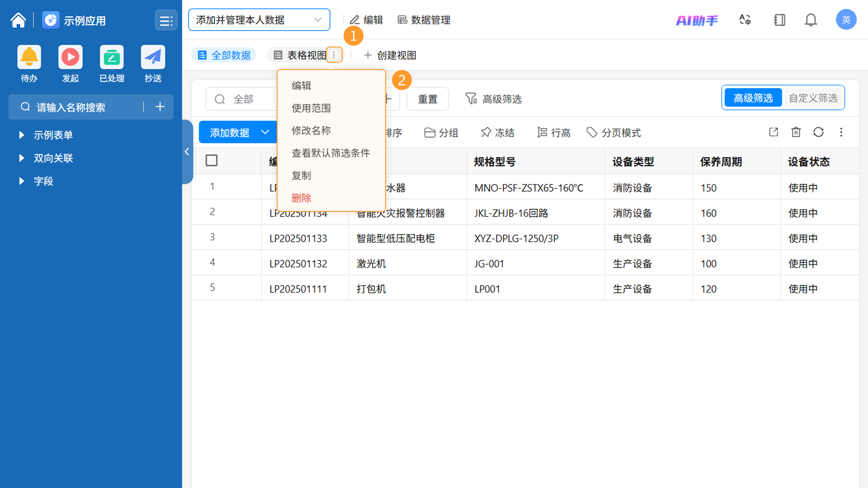
Task: Click 创建视图 to add a view
Action: [390, 55]
